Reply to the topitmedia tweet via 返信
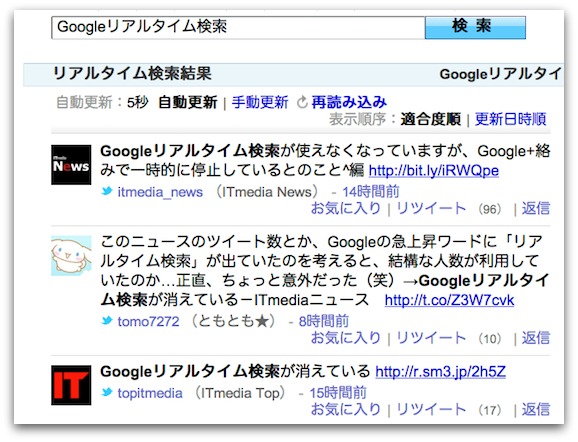 pyautogui.click(x=536, y=409)
